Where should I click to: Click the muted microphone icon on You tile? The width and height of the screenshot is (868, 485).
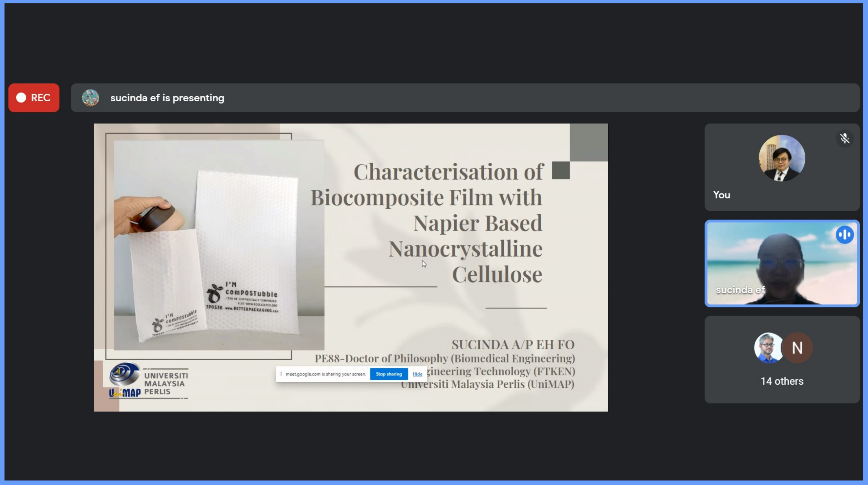point(845,138)
